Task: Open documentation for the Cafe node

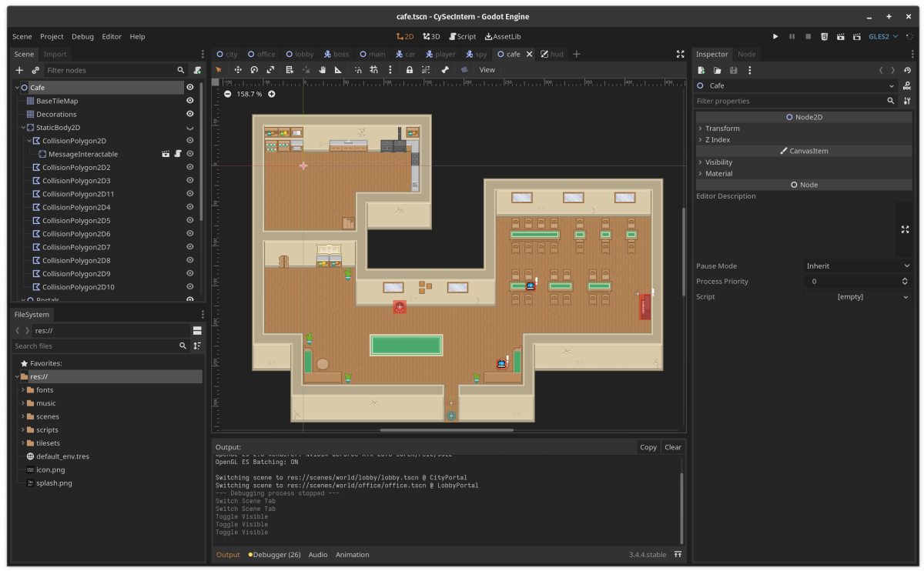Action: pyautogui.click(x=907, y=86)
